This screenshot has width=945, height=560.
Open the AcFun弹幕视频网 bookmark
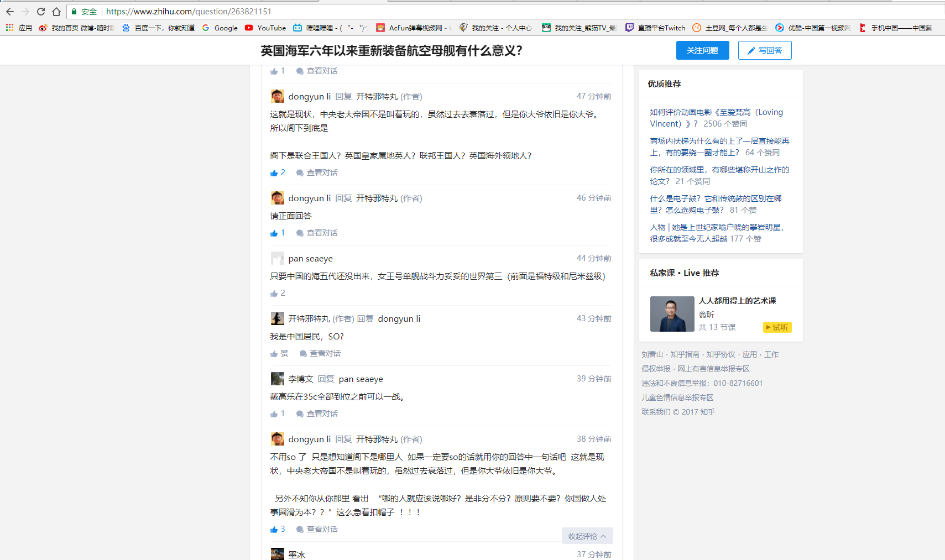414,28
